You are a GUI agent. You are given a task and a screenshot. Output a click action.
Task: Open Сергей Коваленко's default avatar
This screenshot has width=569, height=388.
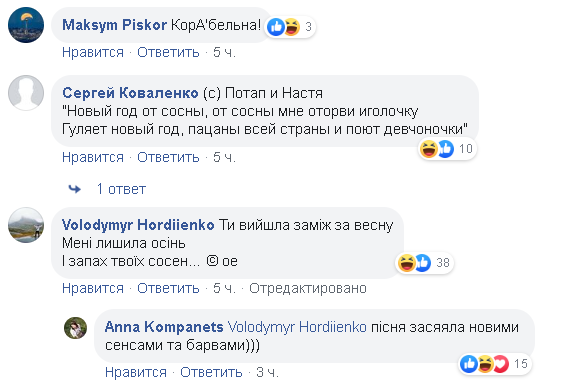tap(26, 93)
